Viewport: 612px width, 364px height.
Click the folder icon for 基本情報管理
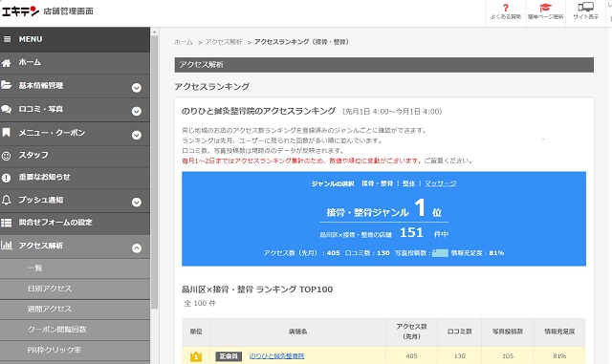(x=7, y=85)
